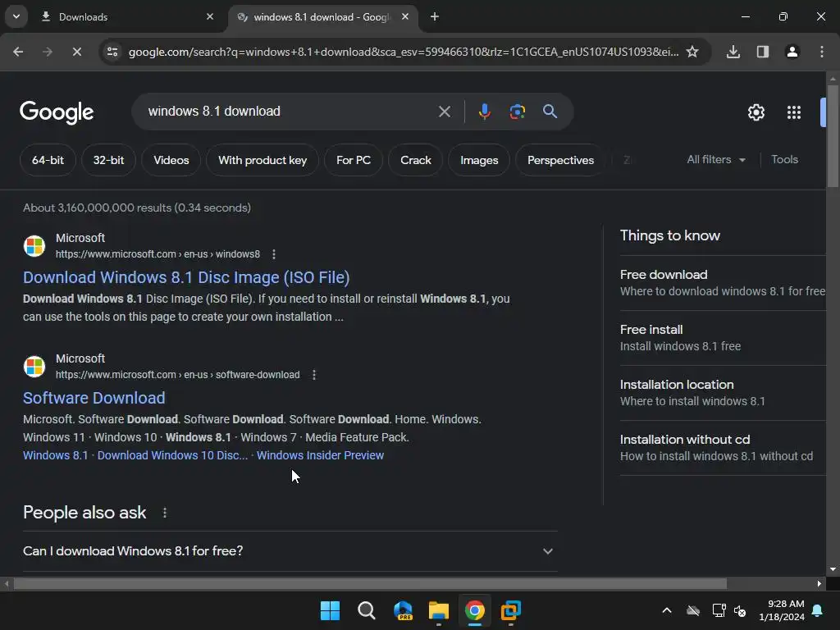
Task: Open clock and date flyout
Action: tap(782, 610)
